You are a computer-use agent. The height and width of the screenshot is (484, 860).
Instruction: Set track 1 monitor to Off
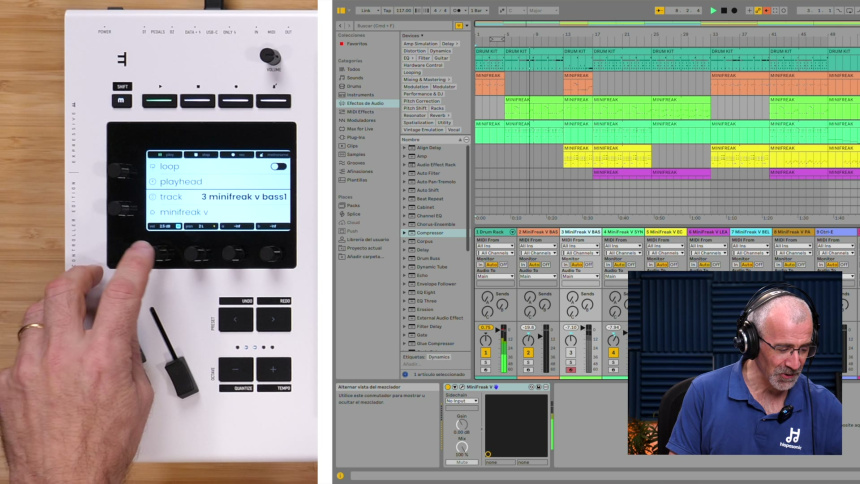pyautogui.click(x=503, y=265)
